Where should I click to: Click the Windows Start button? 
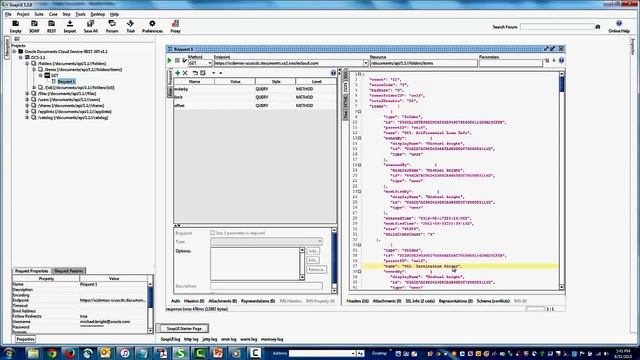click(9, 353)
